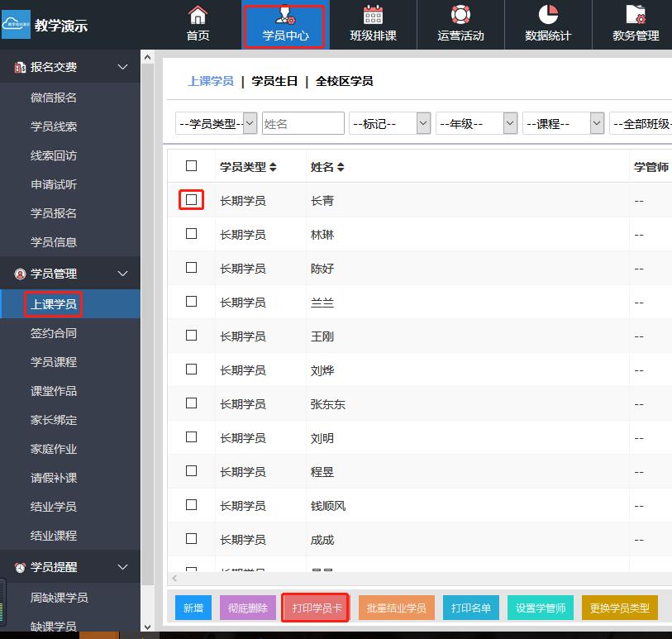
Task: Click the 教学演示 cloud logo
Action: [x=16, y=25]
